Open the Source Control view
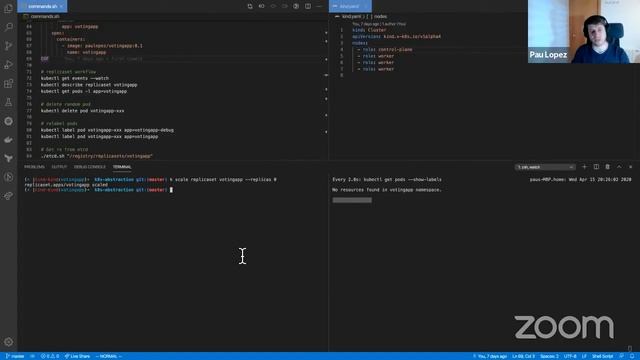Viewport: 640px width, 360px height. 8,46
